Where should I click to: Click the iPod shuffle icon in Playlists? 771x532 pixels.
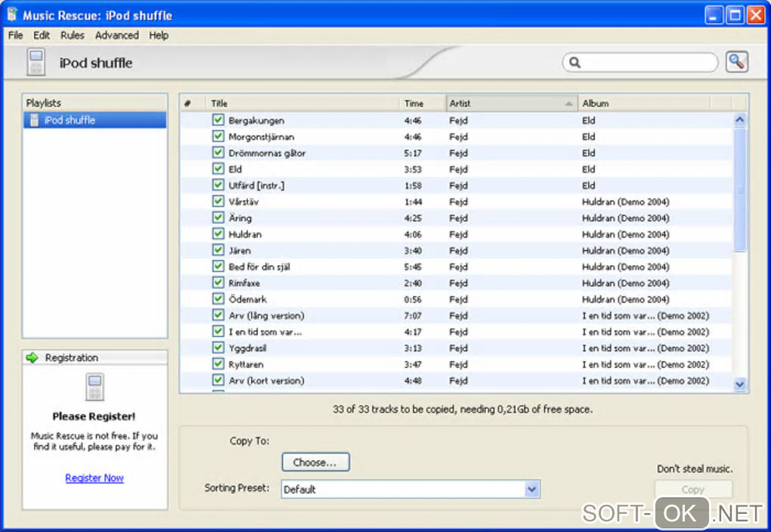tap(34, 120)
